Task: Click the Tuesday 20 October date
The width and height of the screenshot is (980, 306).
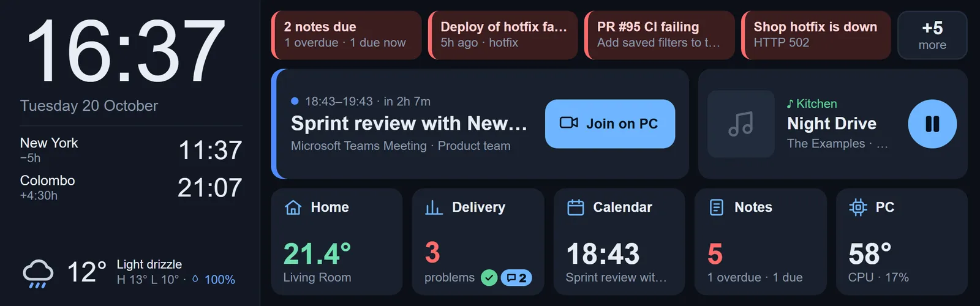Action: point(89,106)
